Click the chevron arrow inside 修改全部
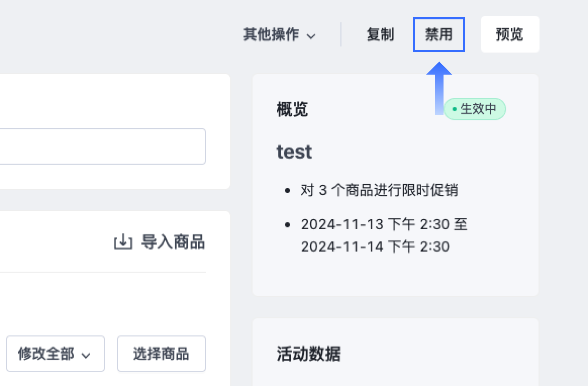The width and height of the screenshot is (588, 386). coord(86,355)
